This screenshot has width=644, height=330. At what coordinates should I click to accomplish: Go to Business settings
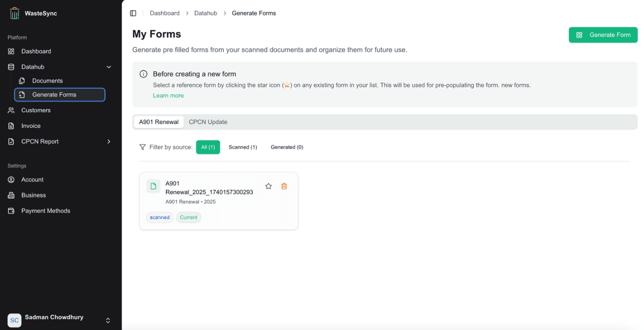[59, 195]
